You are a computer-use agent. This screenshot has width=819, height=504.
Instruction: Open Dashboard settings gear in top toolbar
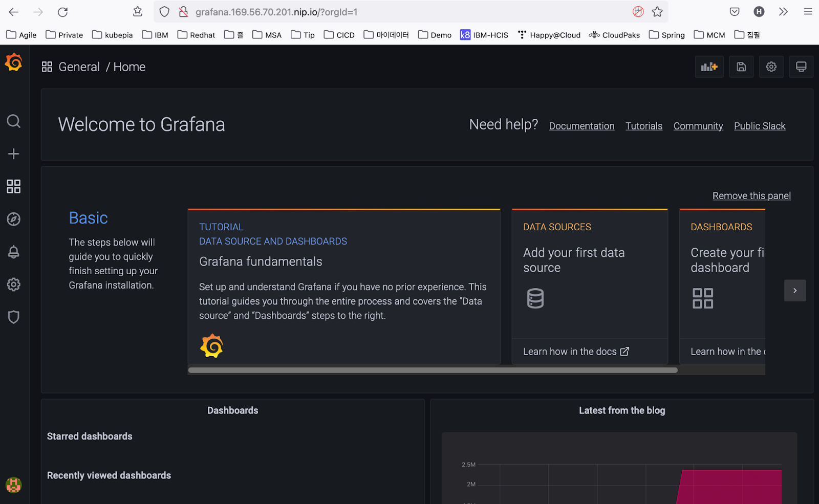(x=771, y=67)
